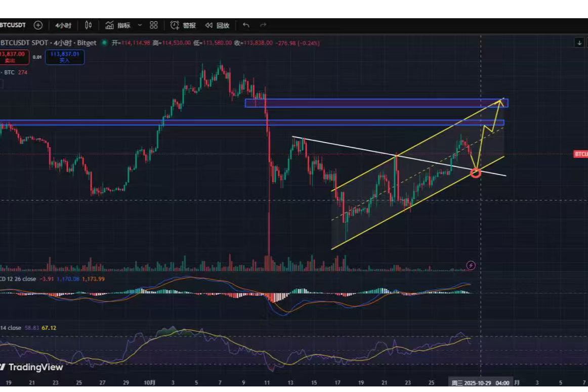The width and height of the screenshot is (588, 392).
Task: Click the purple lightning bolt icon
Action: (x=471, y=265)
